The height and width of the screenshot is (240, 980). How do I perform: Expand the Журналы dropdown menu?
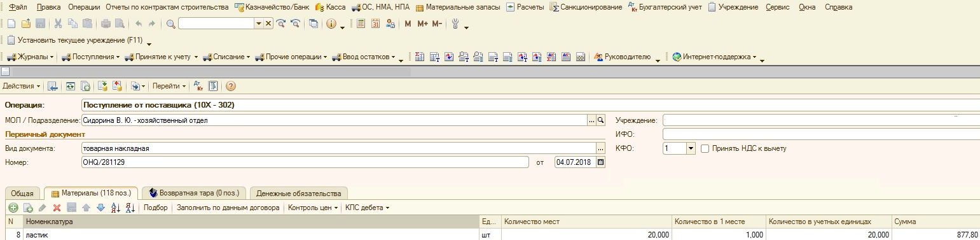30,57
